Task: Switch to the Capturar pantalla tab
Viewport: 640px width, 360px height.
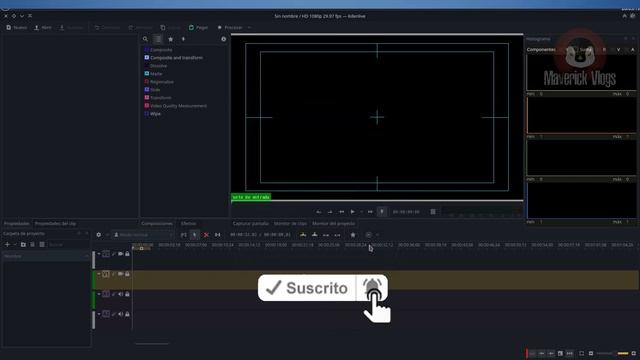Action: (x=251, y=224)
